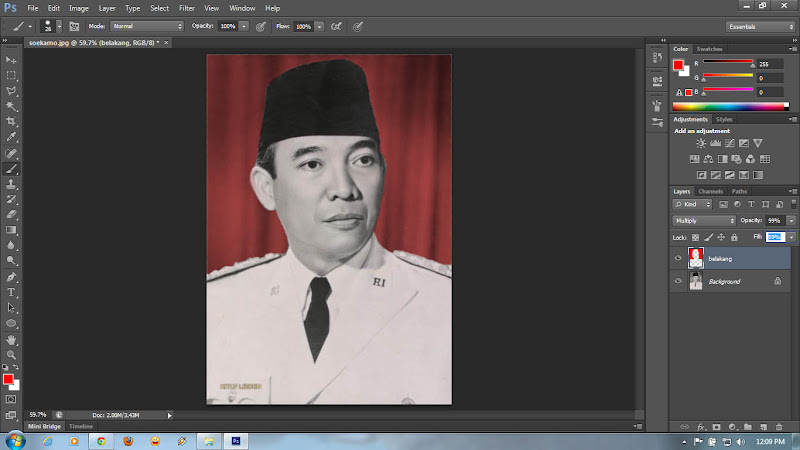Viewport: 800px width, 450px height.
Task: Toggle pressure for size
Action: 358,27
